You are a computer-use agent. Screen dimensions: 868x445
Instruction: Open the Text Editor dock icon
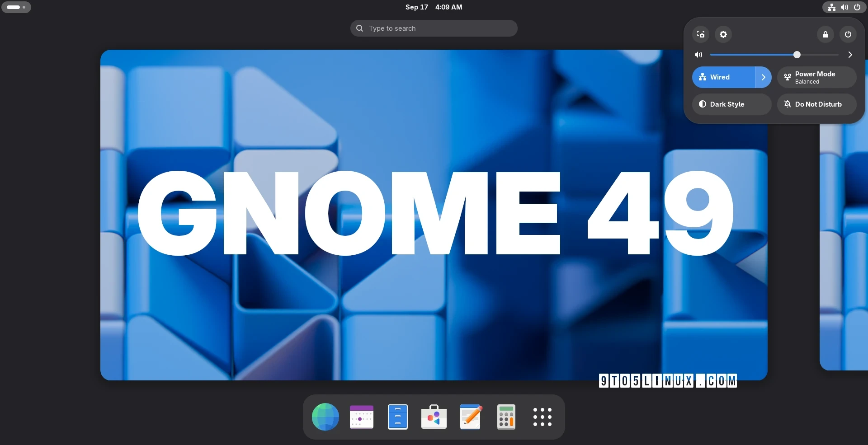[470, 417]
